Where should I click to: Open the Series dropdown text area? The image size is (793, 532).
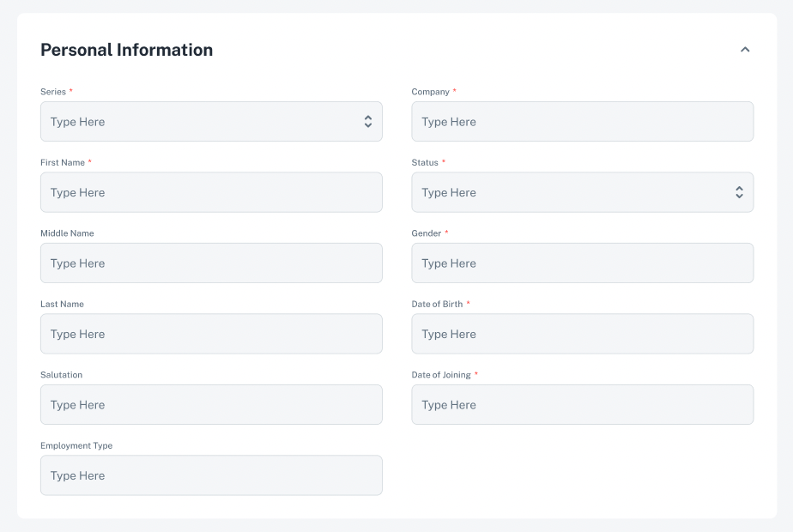pos(197,122)
